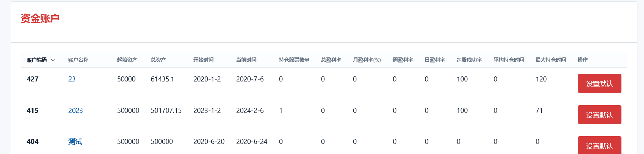This screenshot has height=154, width=644.
Task: Open the 测试 account link
Action: [x=75, y=142]
